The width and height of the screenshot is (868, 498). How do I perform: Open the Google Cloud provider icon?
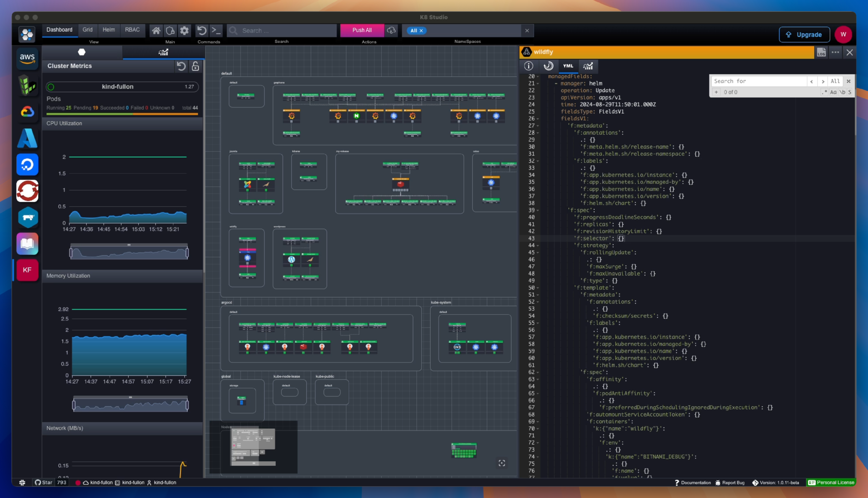(27, 112)
